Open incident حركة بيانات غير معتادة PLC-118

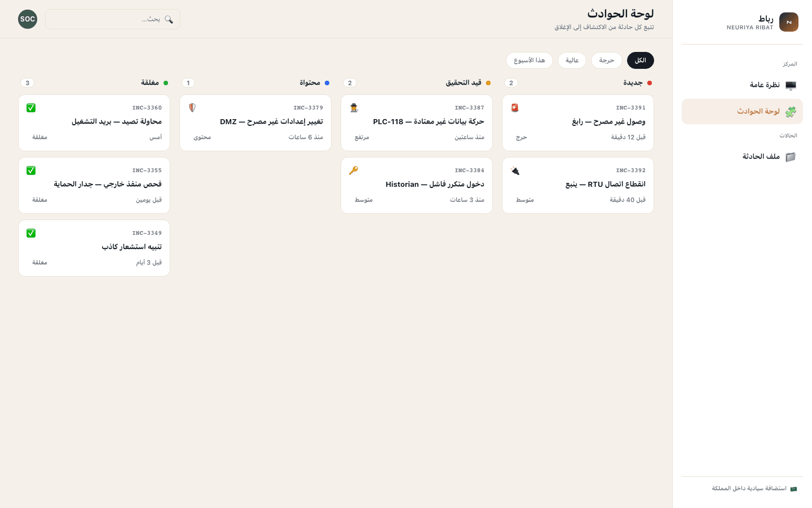[417, 123]
